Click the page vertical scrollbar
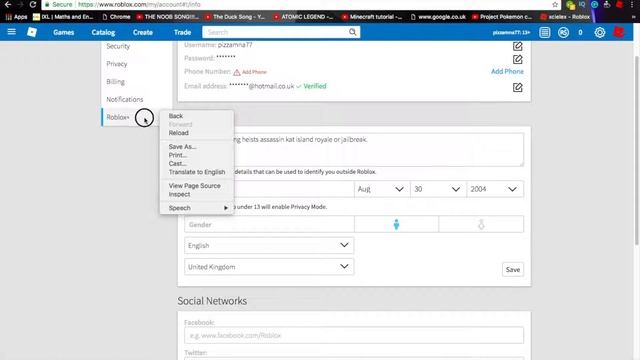The width and height of the screenshot is (640, 360). pyautogui.click(x=637, y=151)
